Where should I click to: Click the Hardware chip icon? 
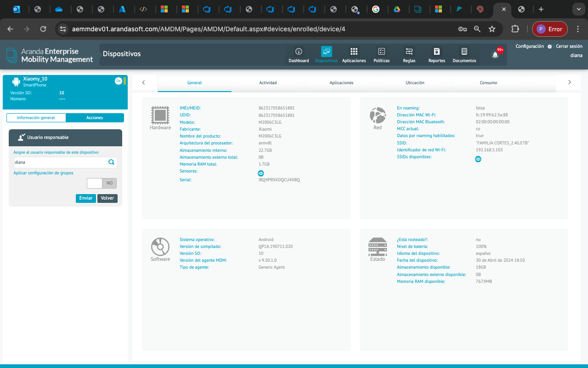[x=160, y=115]
